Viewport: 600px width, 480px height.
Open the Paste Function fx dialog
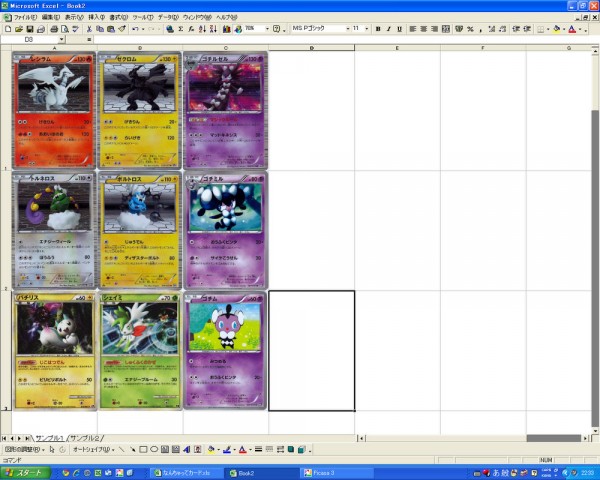[x=191, y=29]
